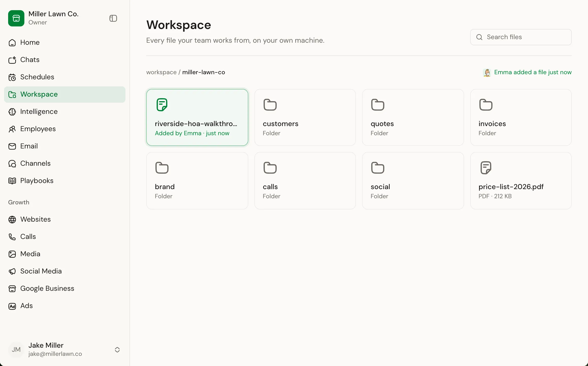Click the invoices folder icon
Image resolution: width=588 pixels, height=366 pixels.
pos(486,105)
